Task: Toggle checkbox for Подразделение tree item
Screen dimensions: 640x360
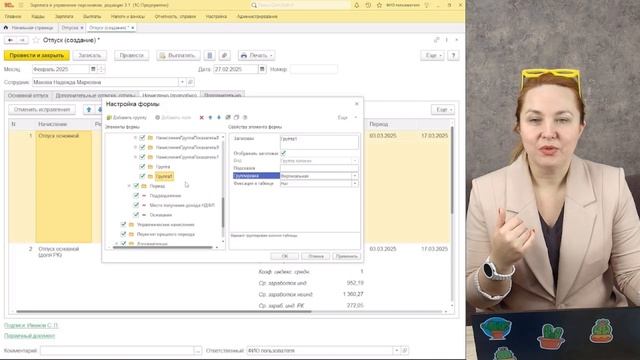Action: pyautogui.click(x=136, y=196)
